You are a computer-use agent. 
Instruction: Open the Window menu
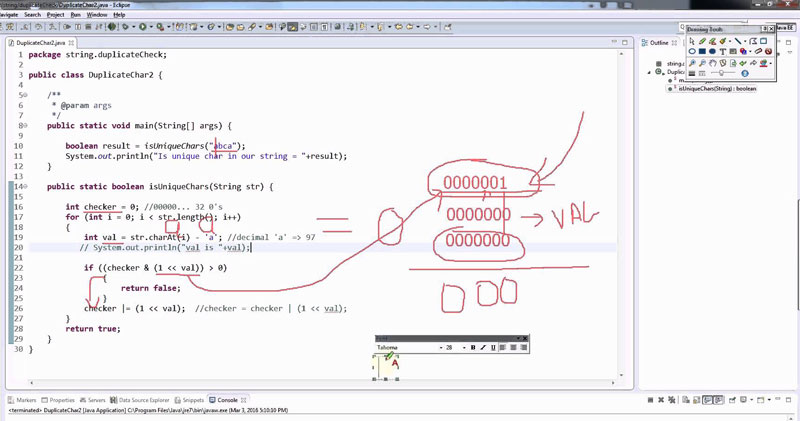click(x=97, y=15)
